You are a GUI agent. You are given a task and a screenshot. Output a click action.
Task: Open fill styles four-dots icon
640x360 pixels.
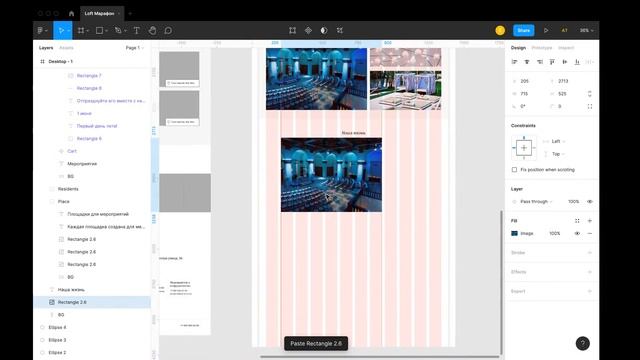[x=577, y=221]
